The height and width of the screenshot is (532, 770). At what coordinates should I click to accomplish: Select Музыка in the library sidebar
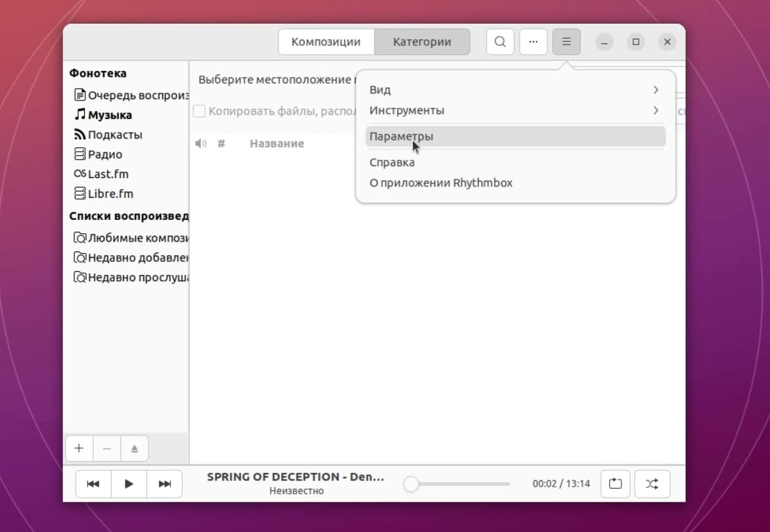(x=126, y=115)
